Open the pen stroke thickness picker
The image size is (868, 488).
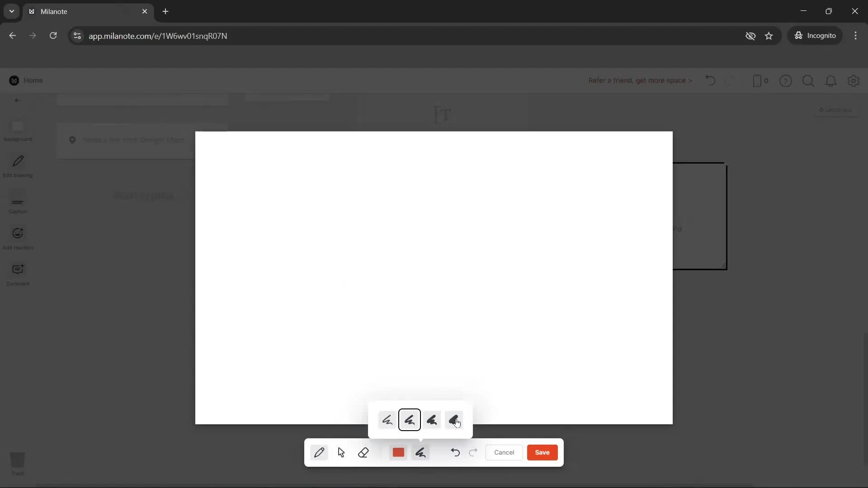point(421,452)
